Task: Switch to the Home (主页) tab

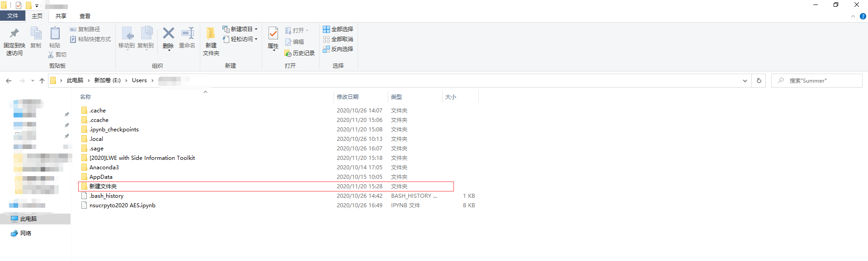Action: [x=37, y=16]
